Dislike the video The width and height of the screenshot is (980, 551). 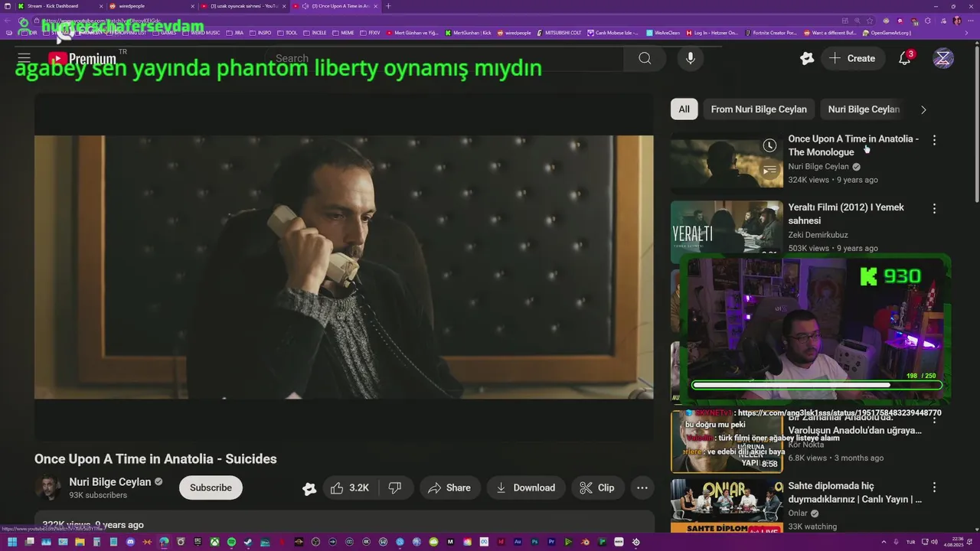395,487
